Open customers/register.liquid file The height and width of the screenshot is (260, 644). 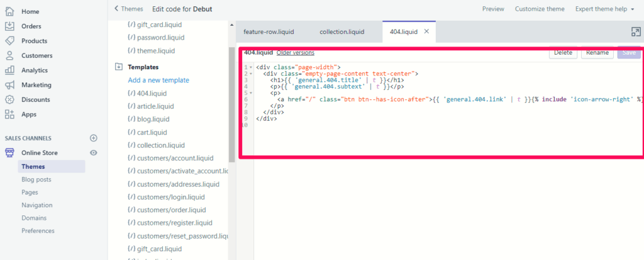175,223
